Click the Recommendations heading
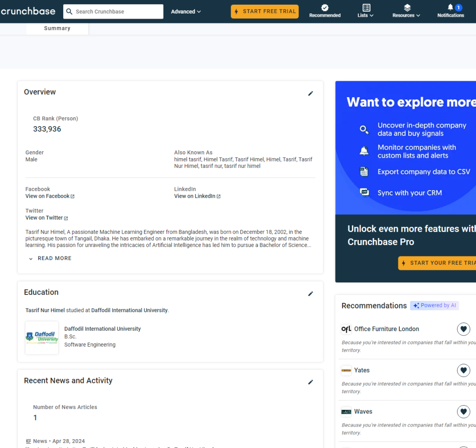Viewport: 476px width, 448px height. pos(374,306)
